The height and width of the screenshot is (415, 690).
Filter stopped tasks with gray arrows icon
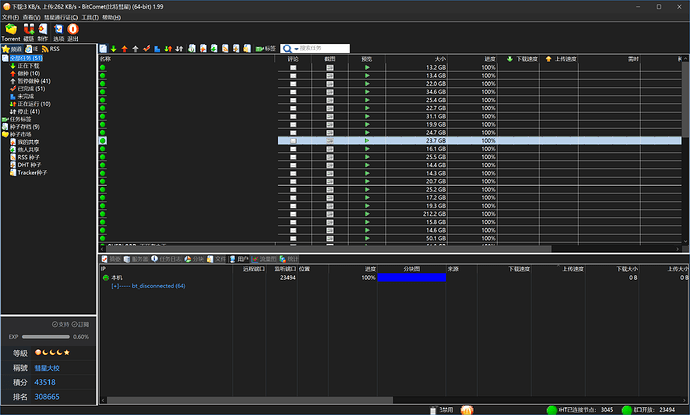[x=179, y=48]
